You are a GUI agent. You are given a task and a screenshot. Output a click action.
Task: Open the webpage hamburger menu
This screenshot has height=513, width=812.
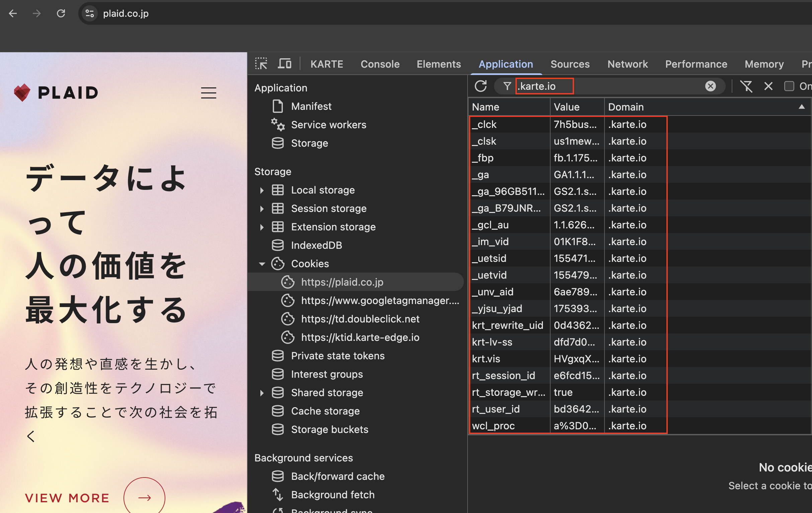(x=209, y=93)
